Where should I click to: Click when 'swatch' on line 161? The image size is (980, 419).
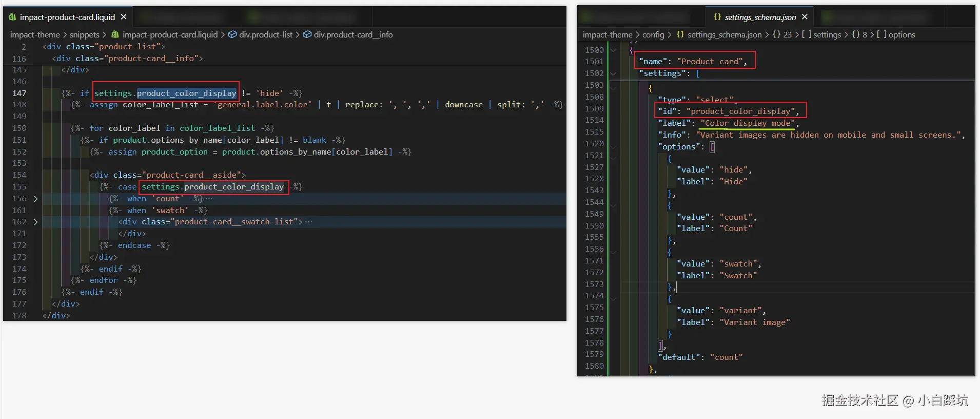click(158, 211)
